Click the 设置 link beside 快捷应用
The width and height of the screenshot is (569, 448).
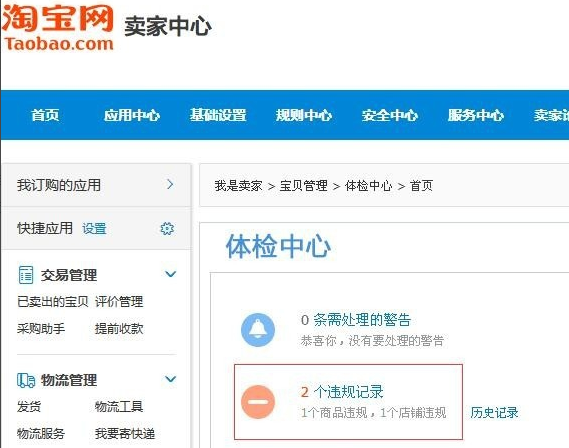coord(94,229)
